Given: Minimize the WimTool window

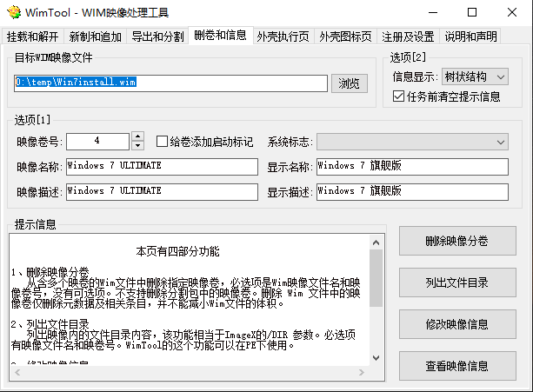Looking at the screenshot, I should click(x=433, y=12).
